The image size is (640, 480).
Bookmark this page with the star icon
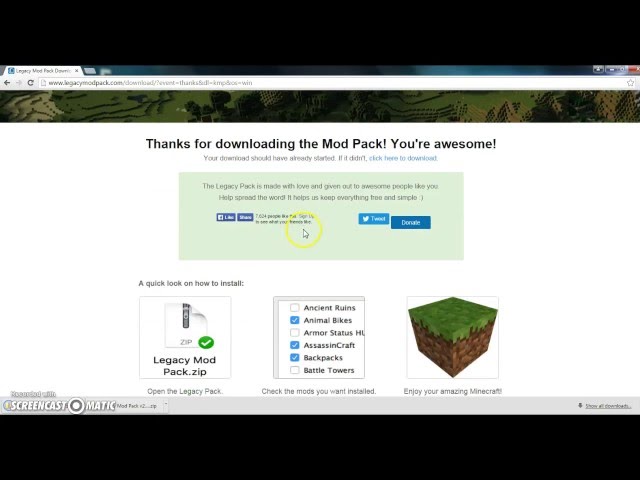pos(630,83)
